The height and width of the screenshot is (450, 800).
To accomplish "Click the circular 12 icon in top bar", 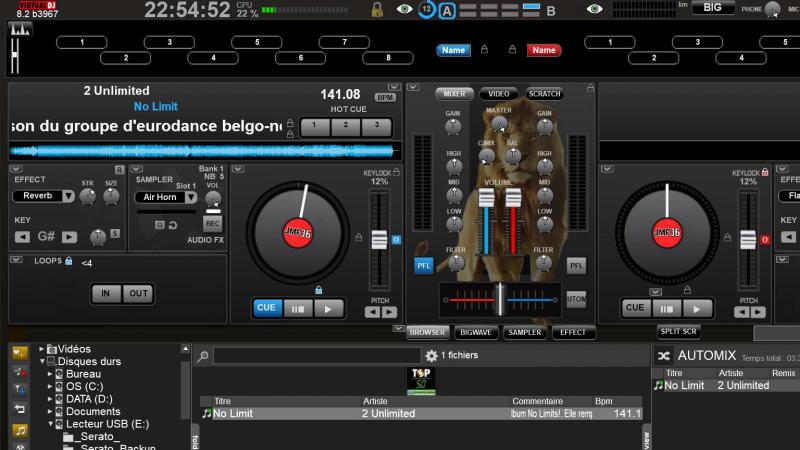I will coord(427,9).
